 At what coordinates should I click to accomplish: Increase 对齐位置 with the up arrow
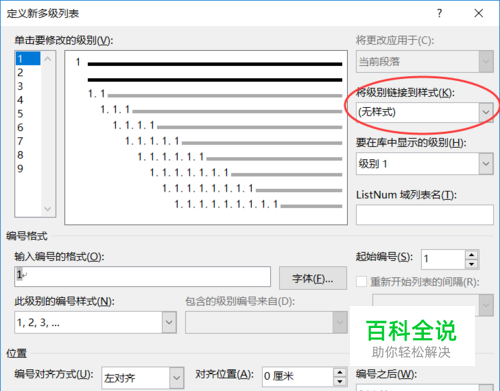pos(340,372)
